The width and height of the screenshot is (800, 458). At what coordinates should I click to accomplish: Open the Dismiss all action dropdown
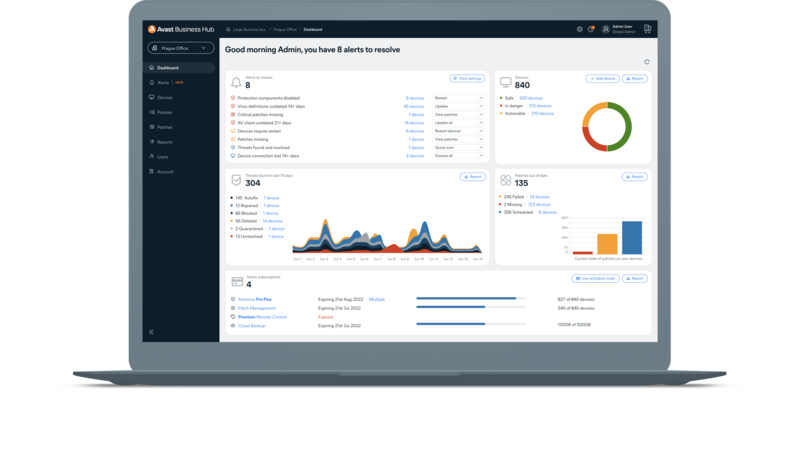click(x=458, y=156)
